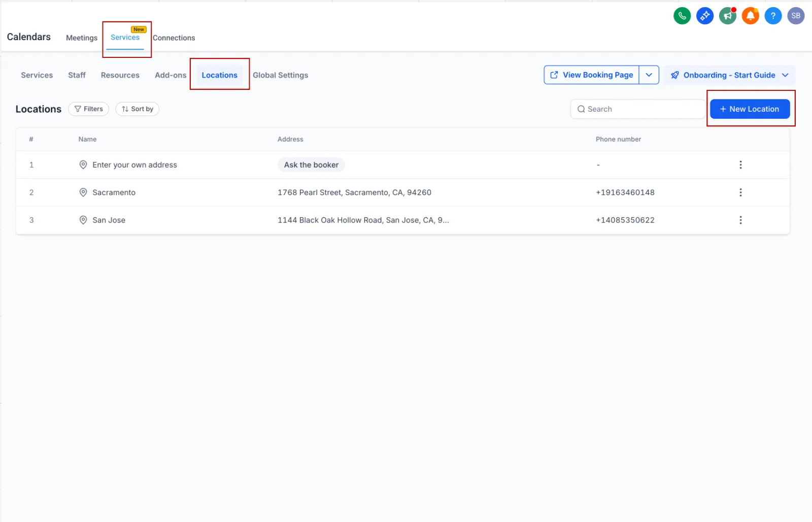Viewport: 812px width, 522px height.
Task: Switch to the Global Settings tab
Action: coord(281,75)
